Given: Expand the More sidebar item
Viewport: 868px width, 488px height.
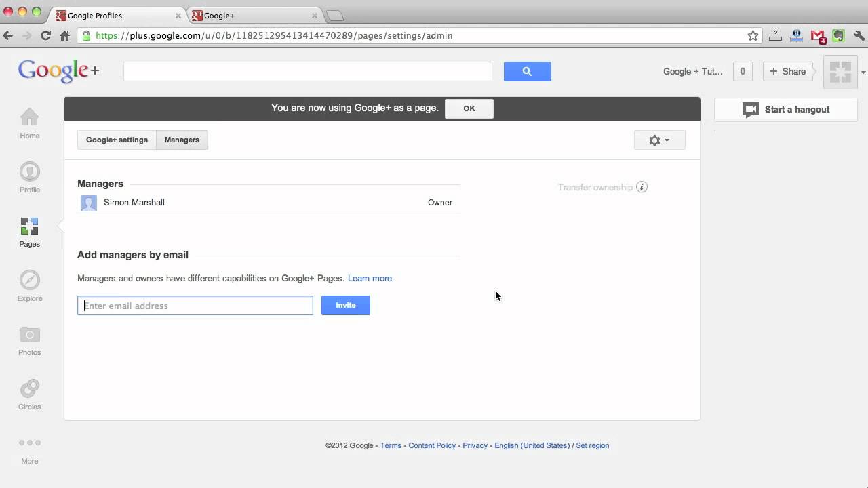Looking at the screenshot, I should tap(30, 450).
